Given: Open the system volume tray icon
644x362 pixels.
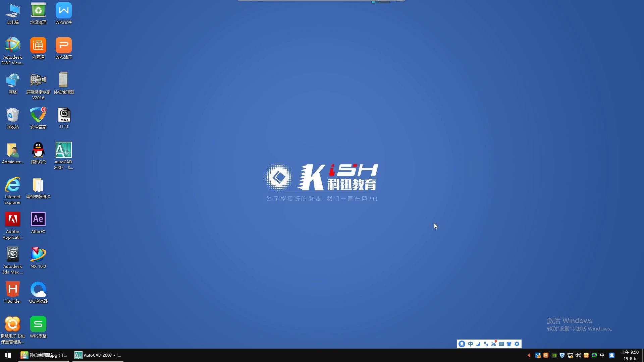Looking at the screenshot, I should point(578,355).
